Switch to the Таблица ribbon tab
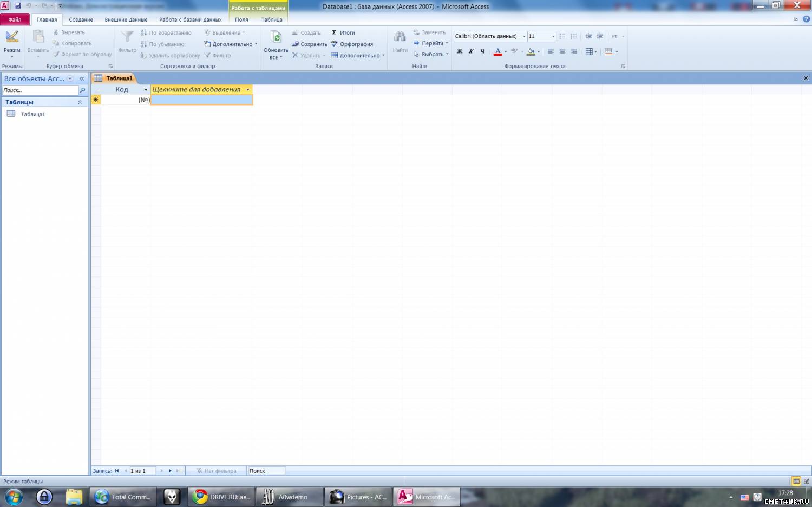This screenshot has height=507, width=812. (x=272, y=19)
